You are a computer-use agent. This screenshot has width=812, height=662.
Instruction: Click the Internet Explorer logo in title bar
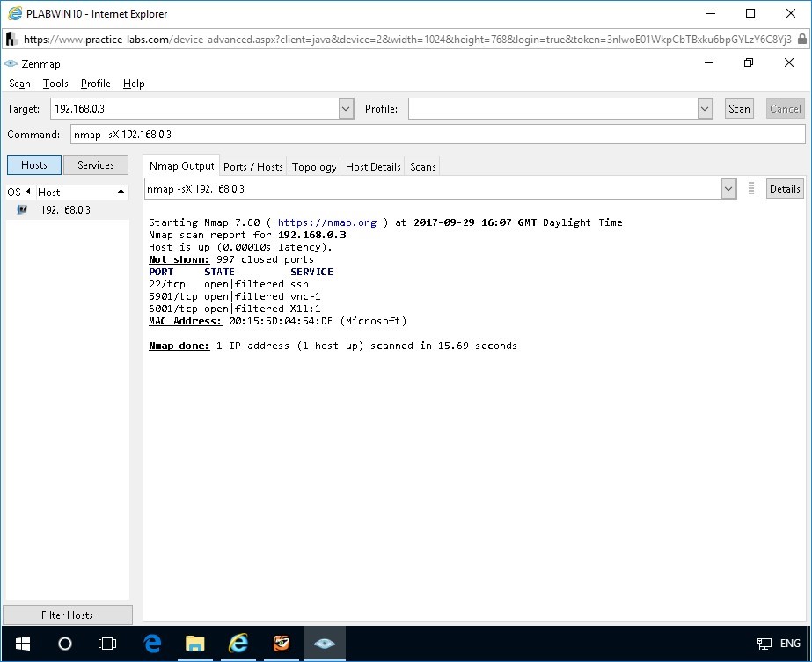click(x=15, y=13)
